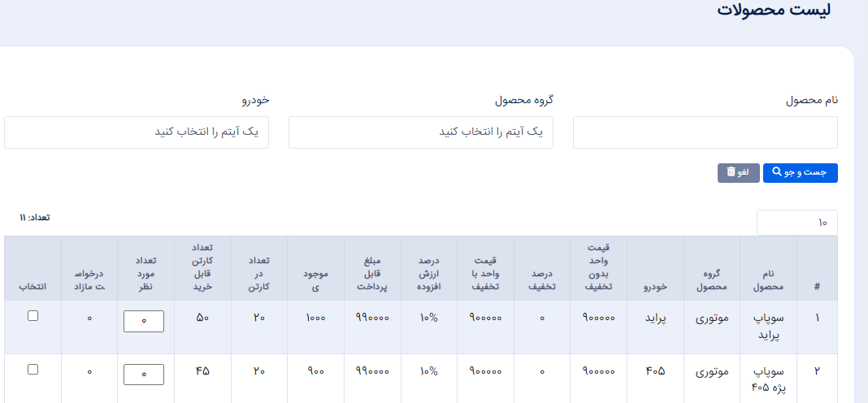Open the گروه محصول dropdown filter
This screenshot has width=868, height=403.
[x=421, y=132]
